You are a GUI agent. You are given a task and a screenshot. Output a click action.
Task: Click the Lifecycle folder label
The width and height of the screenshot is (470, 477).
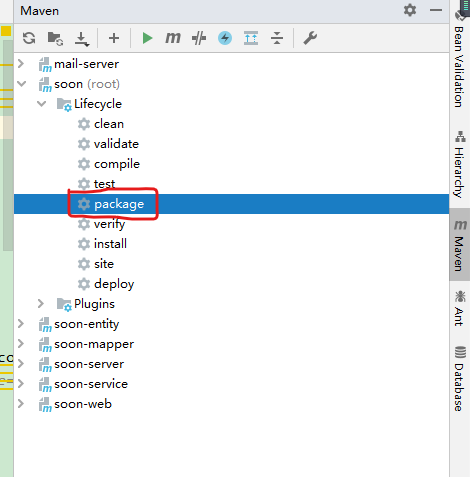pos(98,104)
